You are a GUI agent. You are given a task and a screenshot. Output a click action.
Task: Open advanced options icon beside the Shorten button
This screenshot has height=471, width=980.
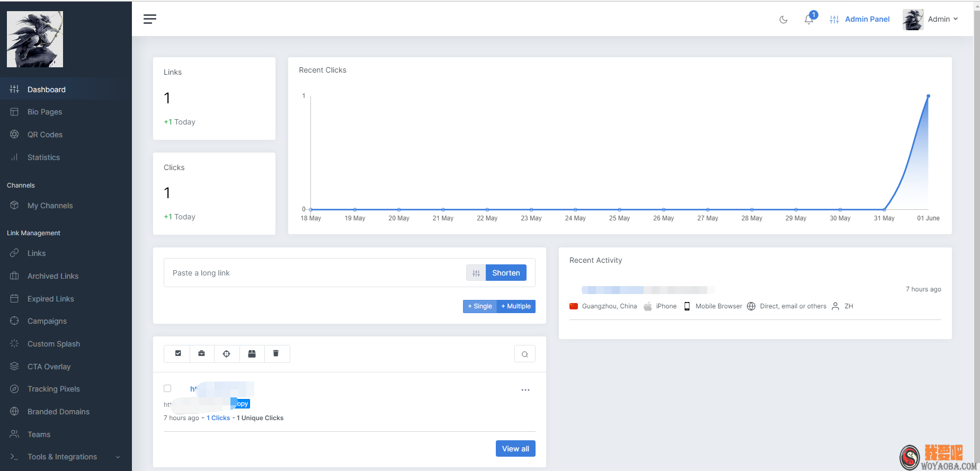(x=476, y=273)
